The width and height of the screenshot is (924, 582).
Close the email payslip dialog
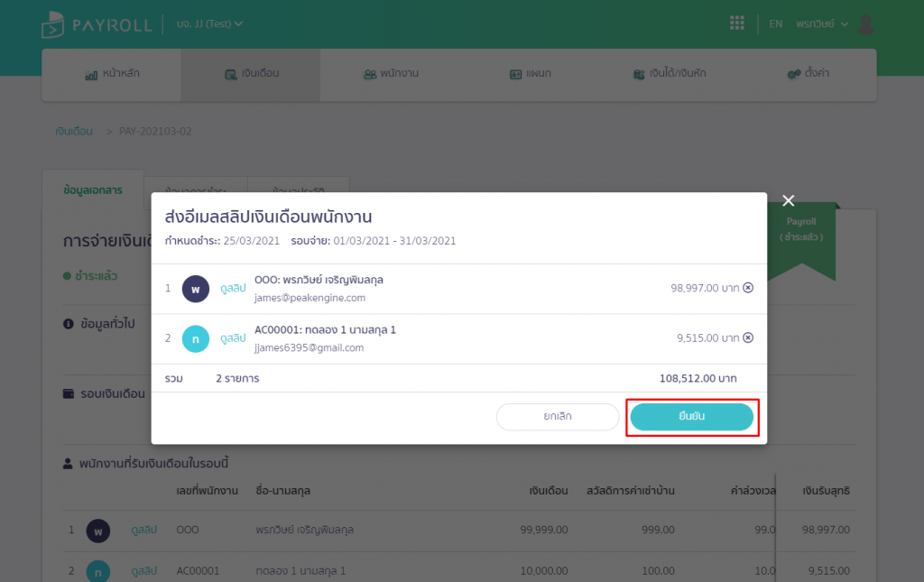[x=788, y=201]
